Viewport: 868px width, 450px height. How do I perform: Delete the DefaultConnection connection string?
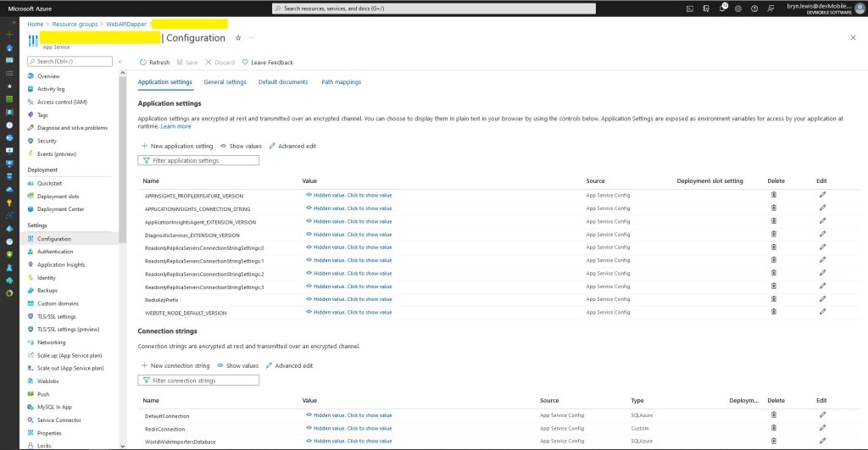[773, 415]
